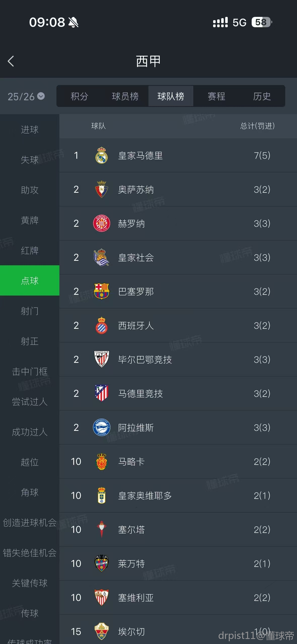Click the Osasuna team badge
297x644 pixels.
point(102,189)
